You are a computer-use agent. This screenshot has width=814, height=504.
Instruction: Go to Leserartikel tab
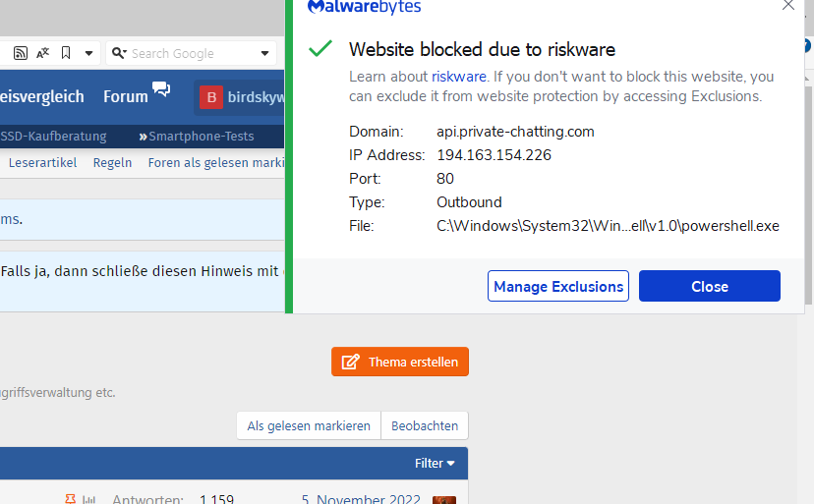(x=42, y=162)
